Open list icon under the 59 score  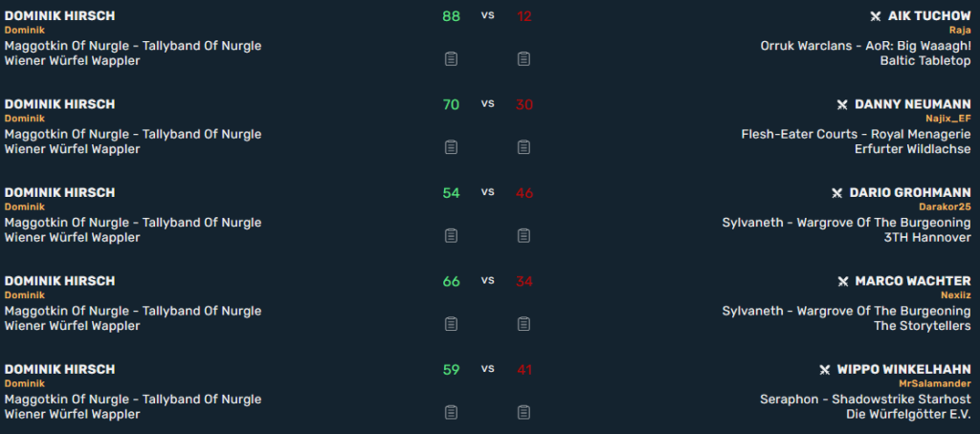click(x=451, y=412)
